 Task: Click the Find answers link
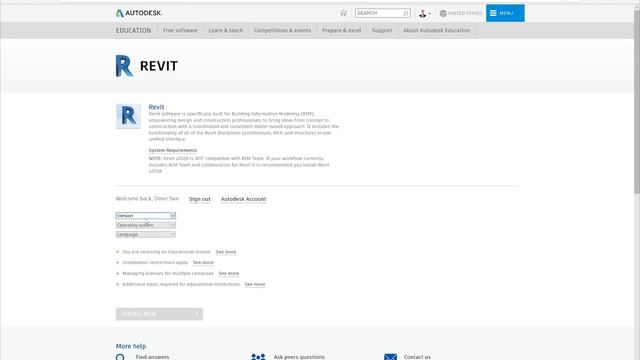[x=152, y=357]
